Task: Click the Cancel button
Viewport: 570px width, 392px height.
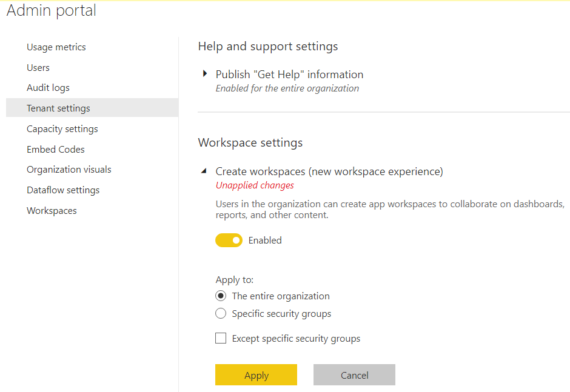Action: pyautogui.click(x=354, y=374)
